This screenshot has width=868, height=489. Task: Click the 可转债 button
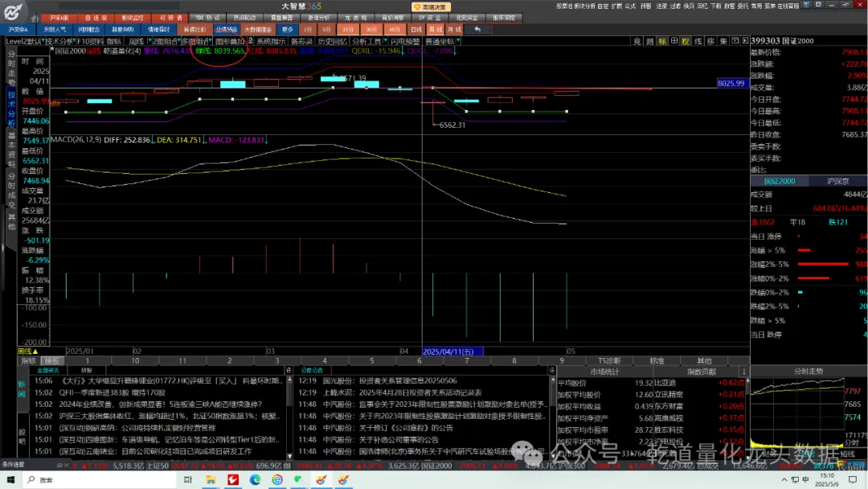point(170,18)
